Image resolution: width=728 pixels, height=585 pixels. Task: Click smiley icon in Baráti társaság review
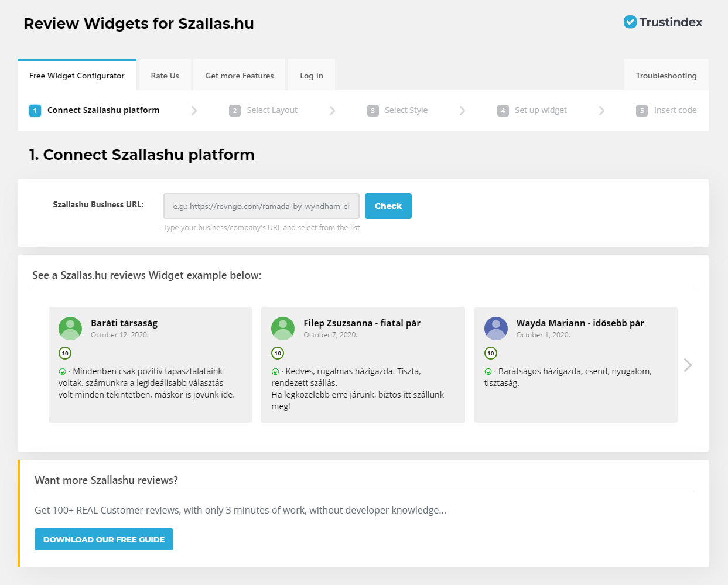[62, 371]
